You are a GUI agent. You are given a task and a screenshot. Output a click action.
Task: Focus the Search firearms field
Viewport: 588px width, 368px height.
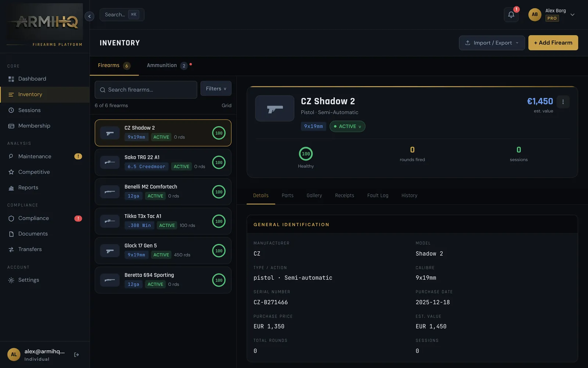[146, 90]
